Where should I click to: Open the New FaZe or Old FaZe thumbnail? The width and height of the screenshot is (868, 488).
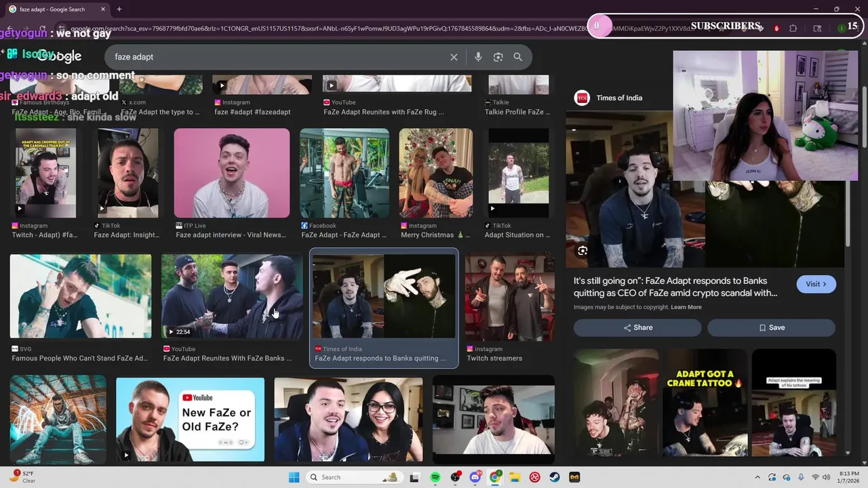coord(191,419)
